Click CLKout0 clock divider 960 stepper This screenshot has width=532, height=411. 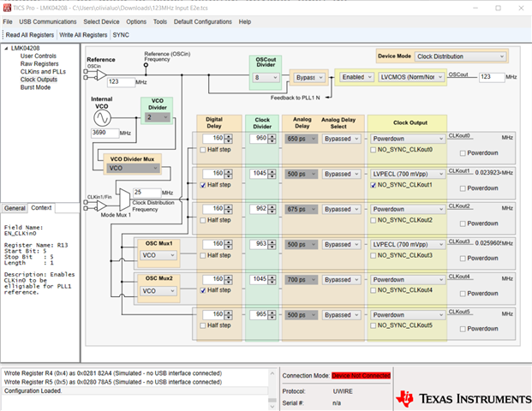click(272, 139)
